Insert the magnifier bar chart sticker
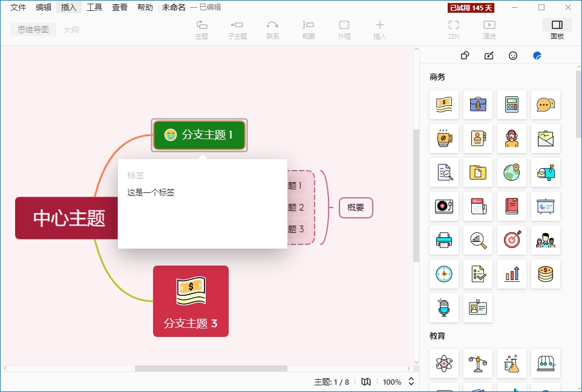Screen dimensions: 582x392 (478, 240)
